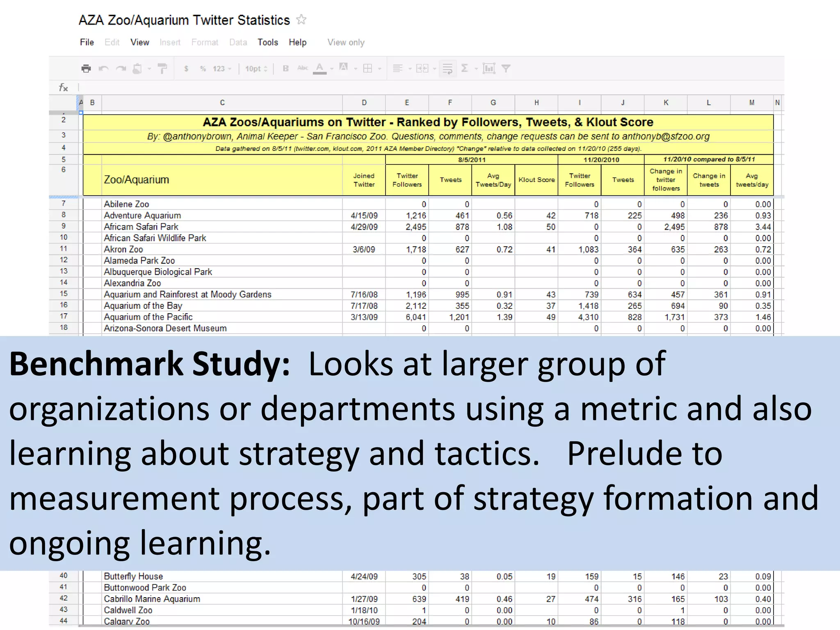Open the paste options dropdown arrow
The width and height of the screenshot is (840, 630).
(149, 69)
